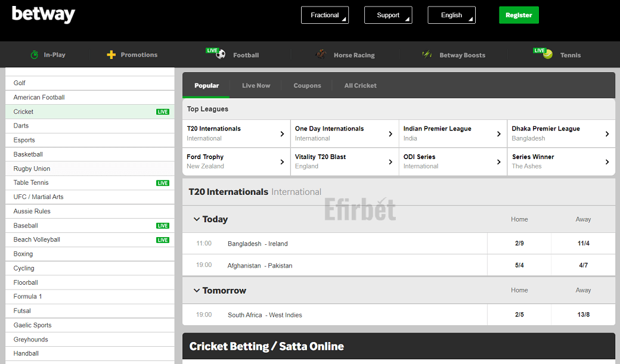Select Floorball in the sports list
This screenshot has width=620, height=364.
pyautogui.click(x=90, y=282)
